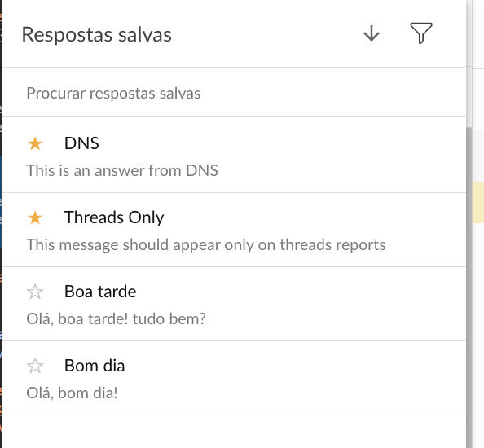Click the Respostas salvas panel heading

pyautogui.click(x=96, y=34)
